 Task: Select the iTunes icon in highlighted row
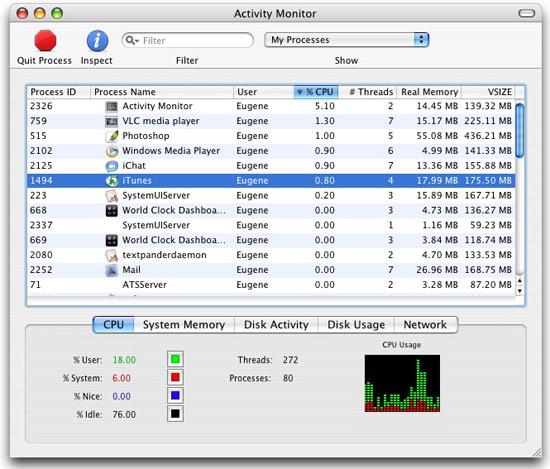112,181
